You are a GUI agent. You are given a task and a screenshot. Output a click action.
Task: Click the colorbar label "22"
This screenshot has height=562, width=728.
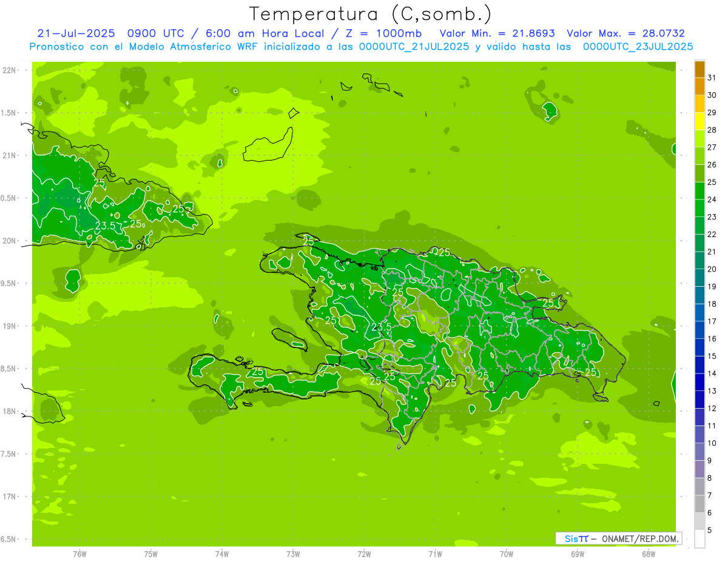tap(712, 234)
